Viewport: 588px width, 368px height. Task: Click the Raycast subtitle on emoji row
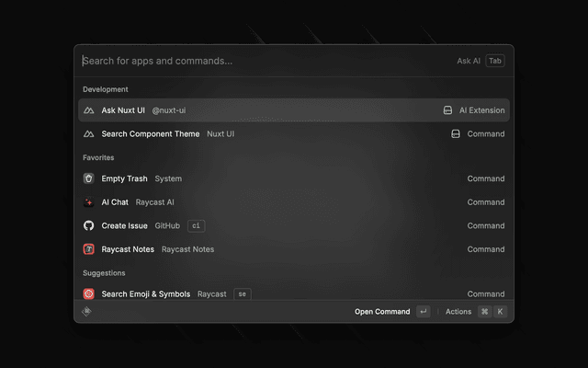click(x=212, y=294)
